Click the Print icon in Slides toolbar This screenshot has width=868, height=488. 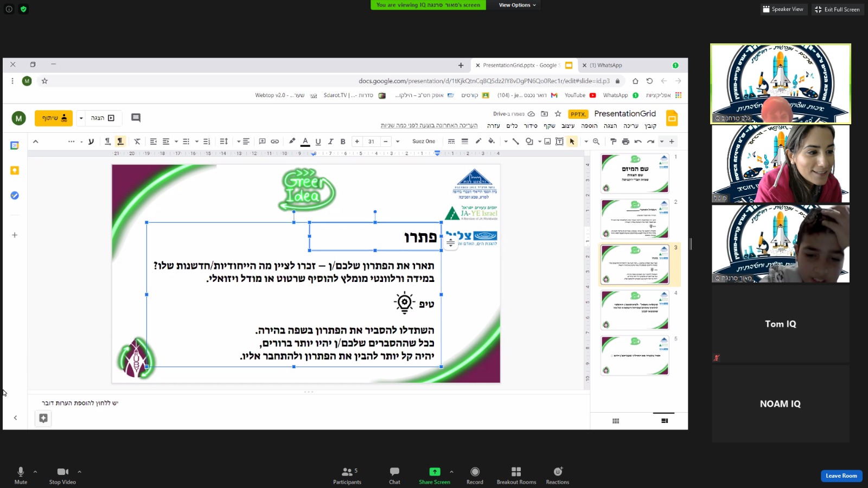(626, 142)
